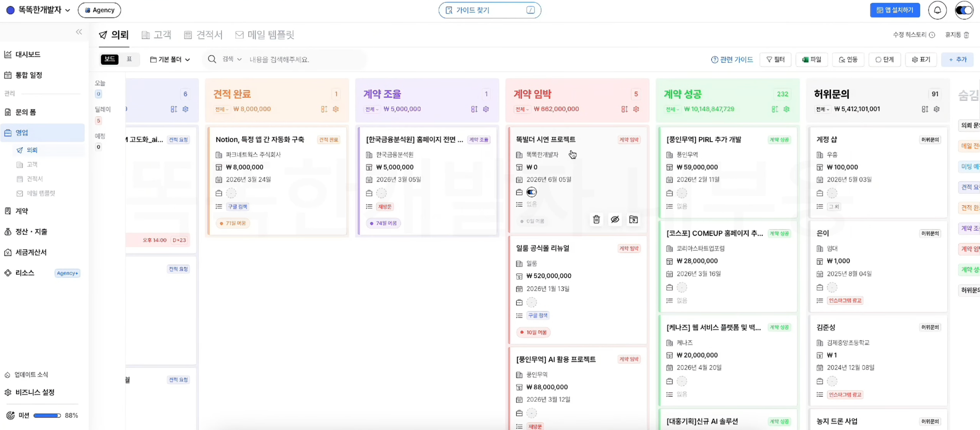Open 휴지통 trash at top right
The width and height of the screenshot is (980, 430).
(x=957, y=35)
